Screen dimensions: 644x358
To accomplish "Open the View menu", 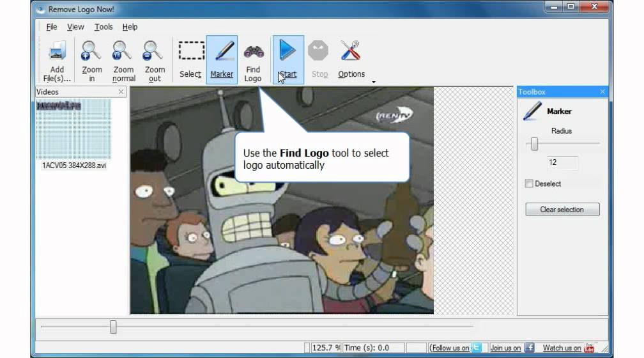I will 75,27.
